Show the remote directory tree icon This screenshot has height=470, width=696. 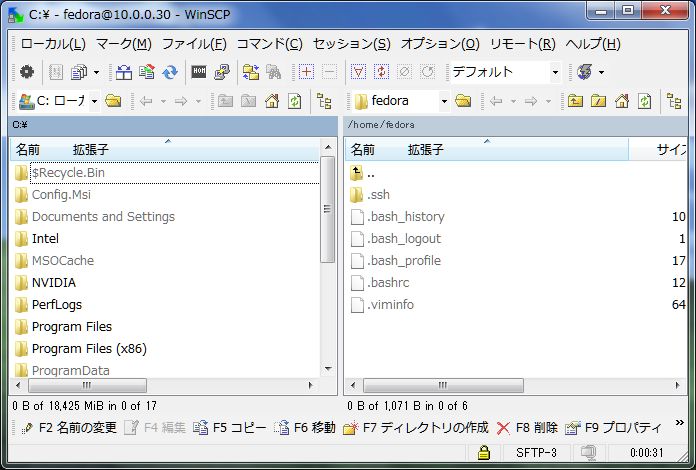(x=674, y=101)
